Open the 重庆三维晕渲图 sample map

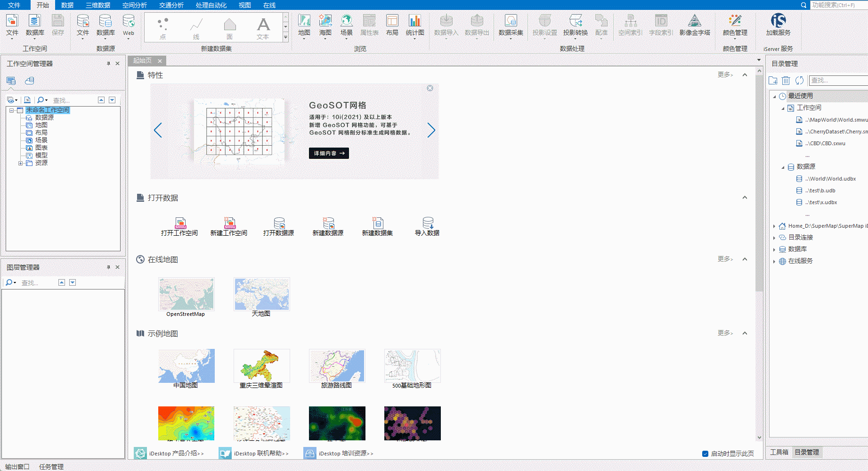tap(261, 366)
